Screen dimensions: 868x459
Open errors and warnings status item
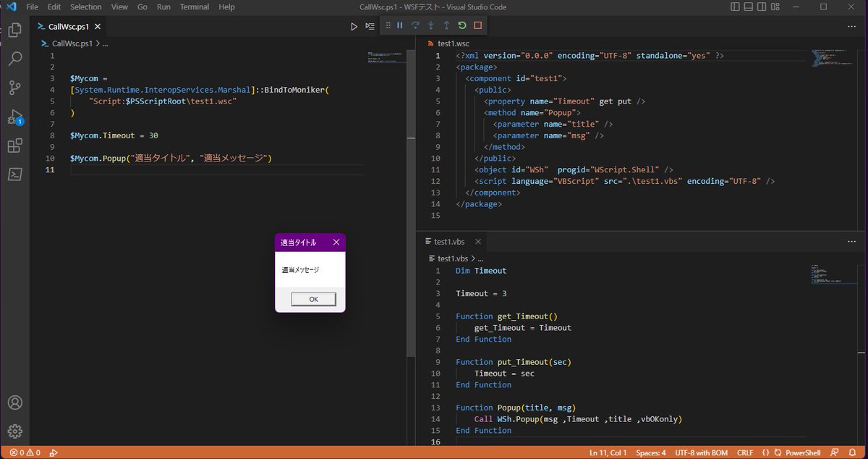pyautogui.click(x=25, y=452)
